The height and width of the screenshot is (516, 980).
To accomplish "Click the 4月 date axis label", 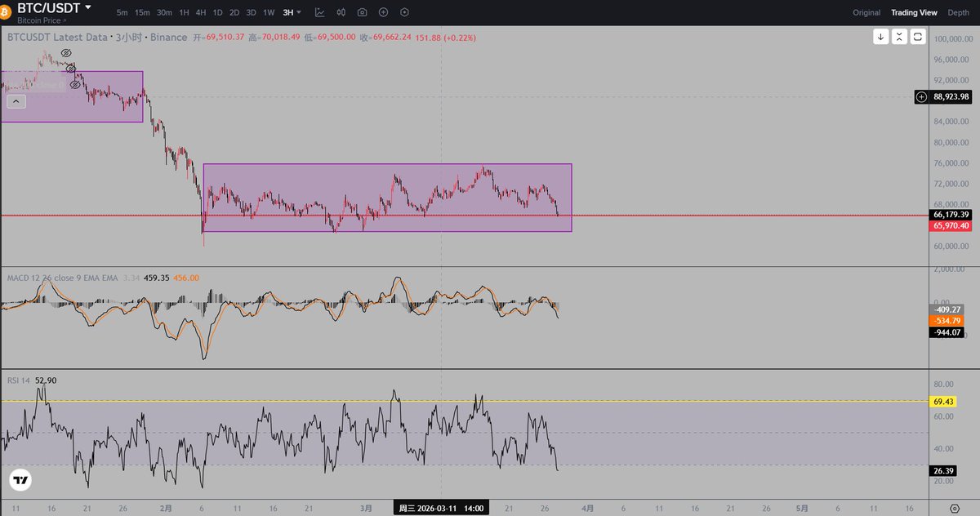I will click(x=590, y=508).
